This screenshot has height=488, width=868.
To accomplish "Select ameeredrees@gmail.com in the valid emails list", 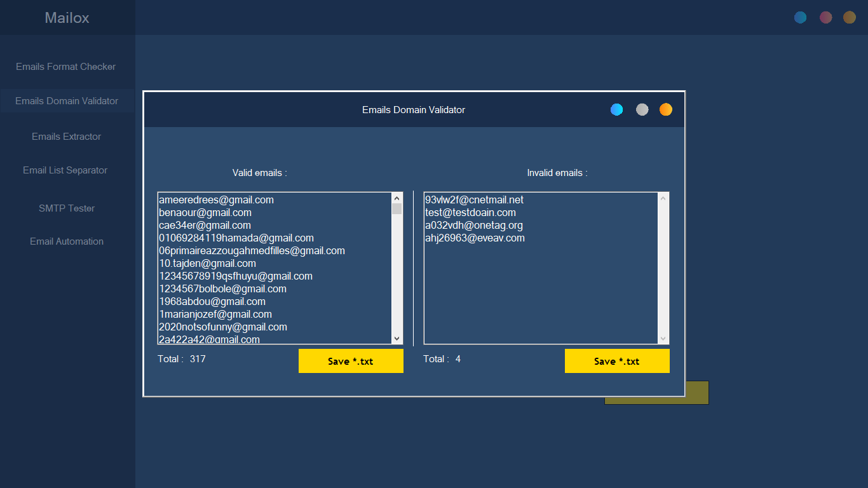I will pos(216,200).
